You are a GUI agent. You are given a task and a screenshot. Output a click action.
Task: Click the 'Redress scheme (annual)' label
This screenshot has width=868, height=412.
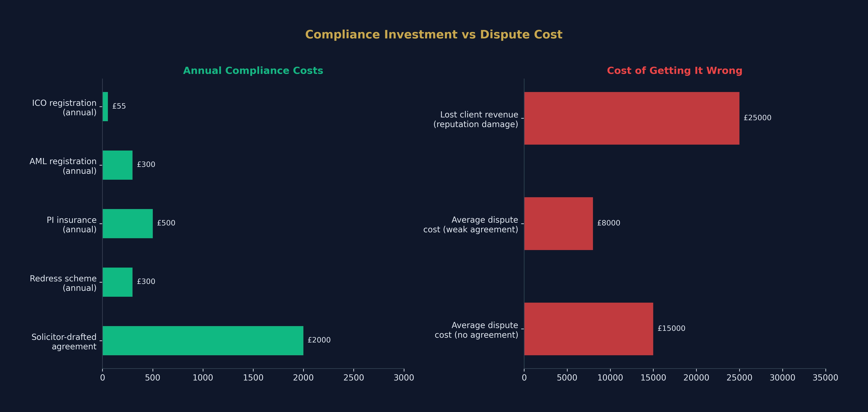(63, 283)
